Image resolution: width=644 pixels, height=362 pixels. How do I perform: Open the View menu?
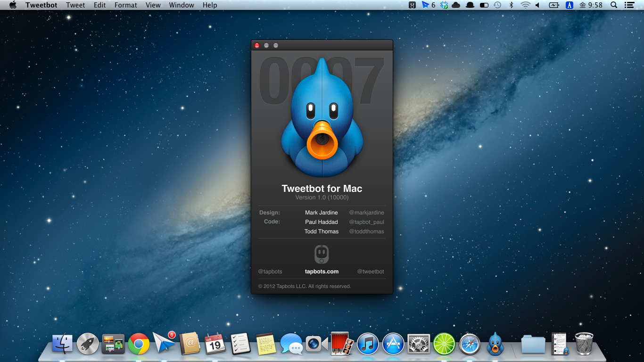coord(153,5)
